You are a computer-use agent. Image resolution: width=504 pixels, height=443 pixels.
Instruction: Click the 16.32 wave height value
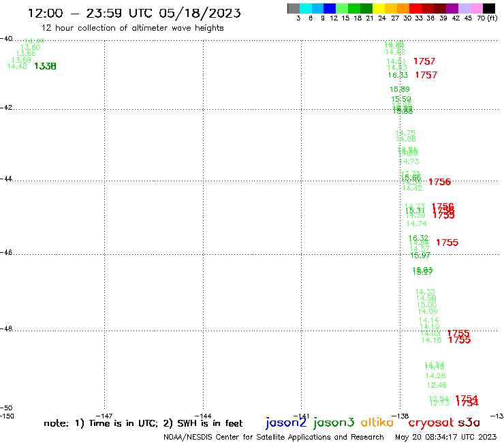coord(418,238)
